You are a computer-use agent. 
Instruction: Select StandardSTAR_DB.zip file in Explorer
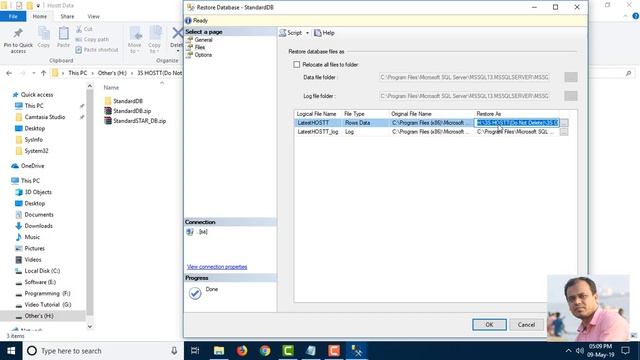(135, 121)
